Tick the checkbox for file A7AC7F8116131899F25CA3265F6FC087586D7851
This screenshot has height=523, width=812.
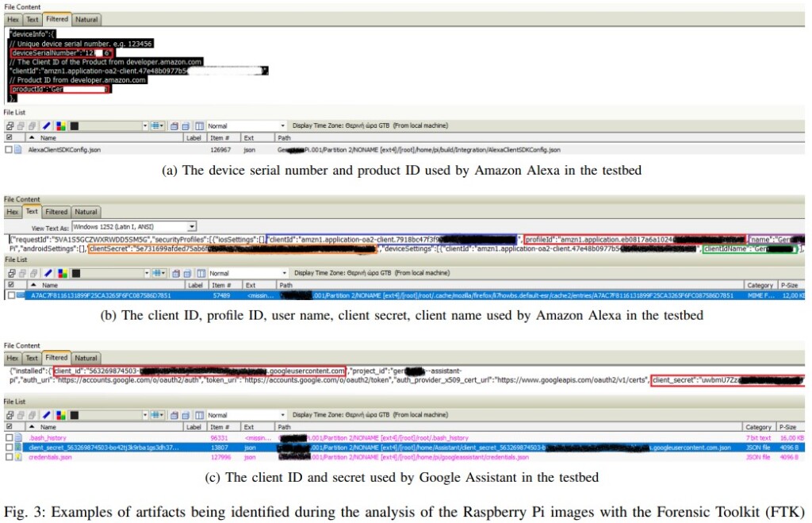(10, 295)
